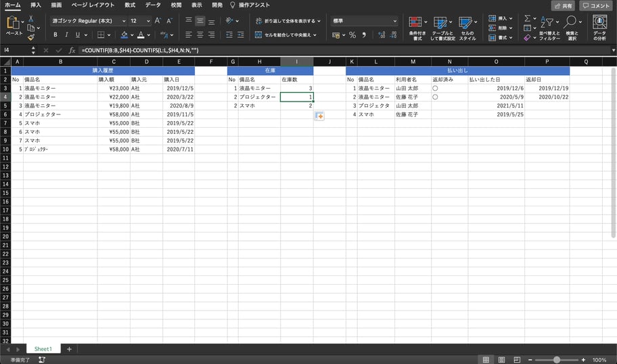Click the formula bar COUNTIF formula
Image resolution: width=617 pixels, height=364 pixels.
click(140, 50)
